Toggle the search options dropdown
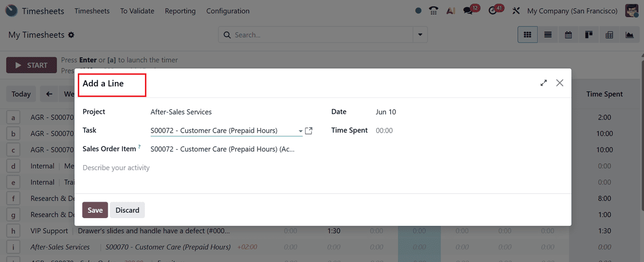Viewport: 644px width, 262px height. (420, 35)
